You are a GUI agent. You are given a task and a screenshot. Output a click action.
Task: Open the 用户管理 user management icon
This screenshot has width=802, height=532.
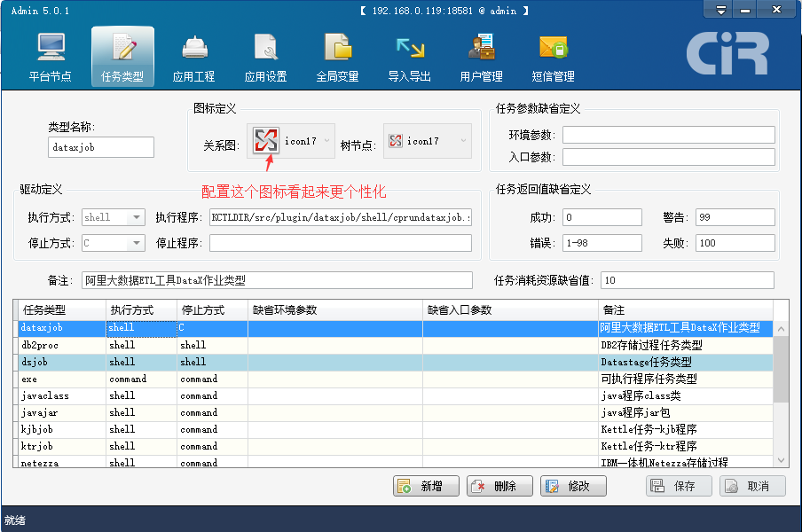[482, 56]
